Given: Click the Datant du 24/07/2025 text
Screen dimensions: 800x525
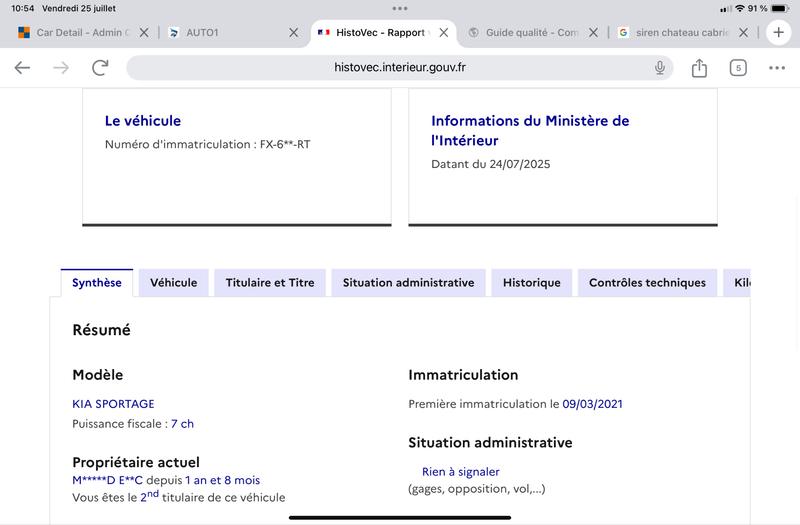Looking at the screenshot, I should pos(491,164).
